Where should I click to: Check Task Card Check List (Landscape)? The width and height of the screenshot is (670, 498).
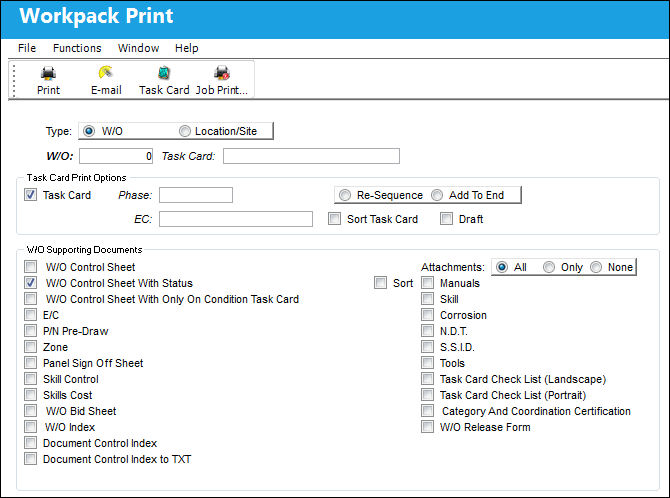427,378
